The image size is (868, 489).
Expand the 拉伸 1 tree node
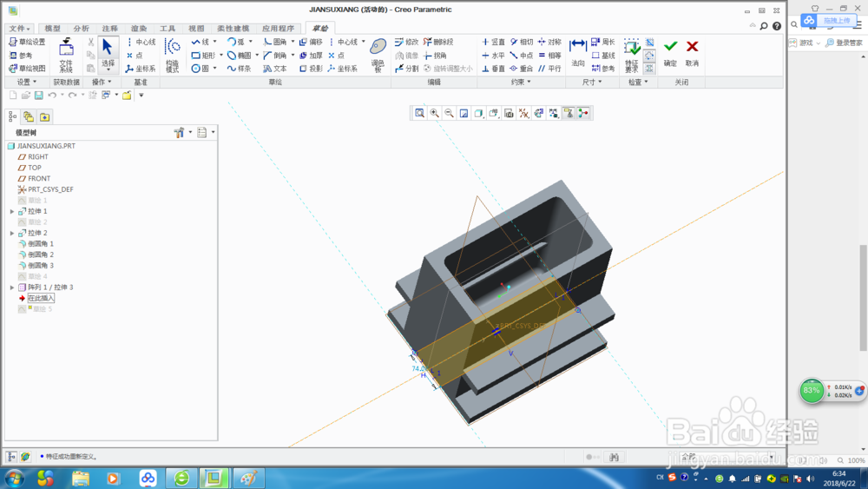point(12,212)
